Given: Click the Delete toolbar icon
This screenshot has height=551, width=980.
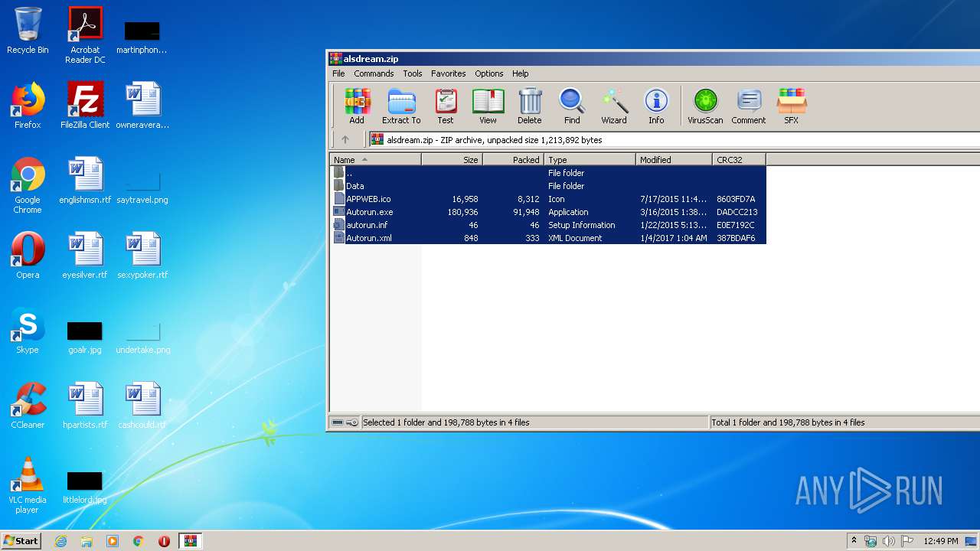Looking at the screenshot, I should [529, 106].
